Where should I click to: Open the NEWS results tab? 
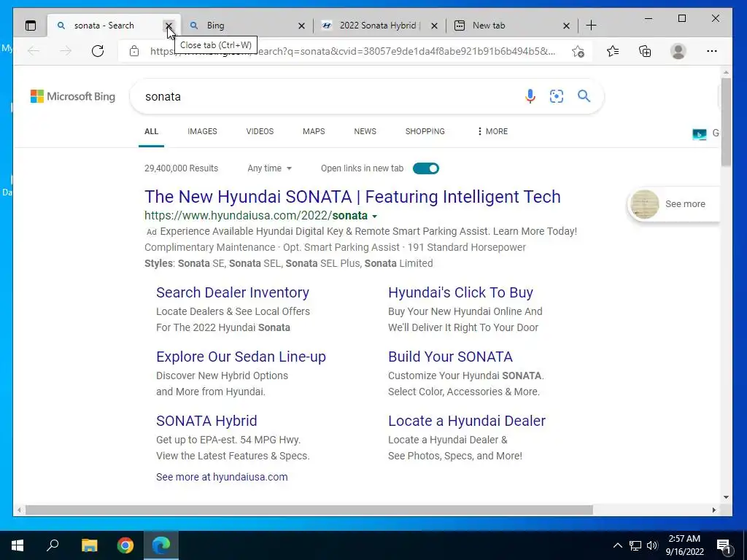coord(365,131)
